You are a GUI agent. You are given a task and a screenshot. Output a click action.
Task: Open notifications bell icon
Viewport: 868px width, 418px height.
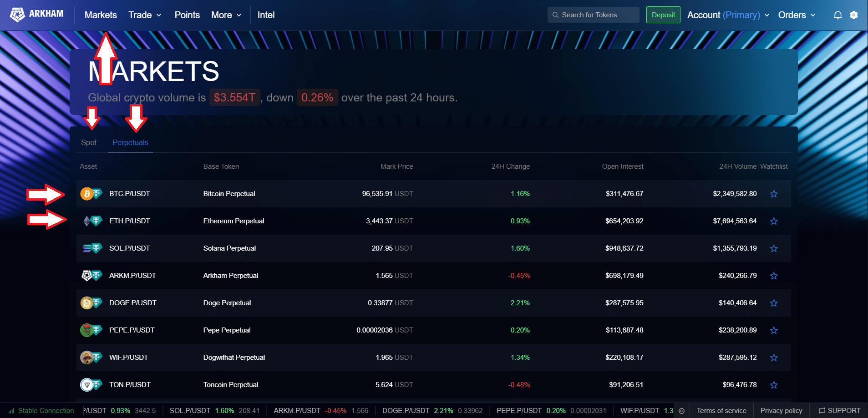pyautogui.click(x=838, y=15)
